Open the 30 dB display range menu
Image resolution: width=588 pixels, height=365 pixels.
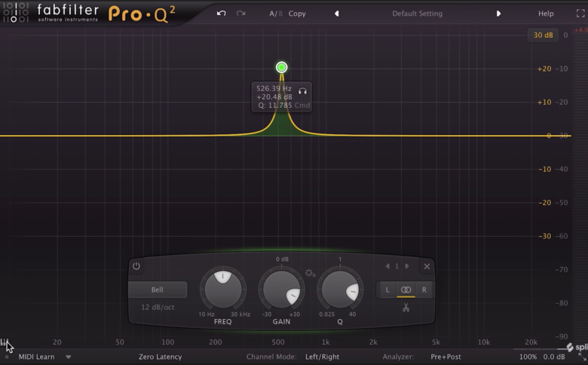point(543,35)
